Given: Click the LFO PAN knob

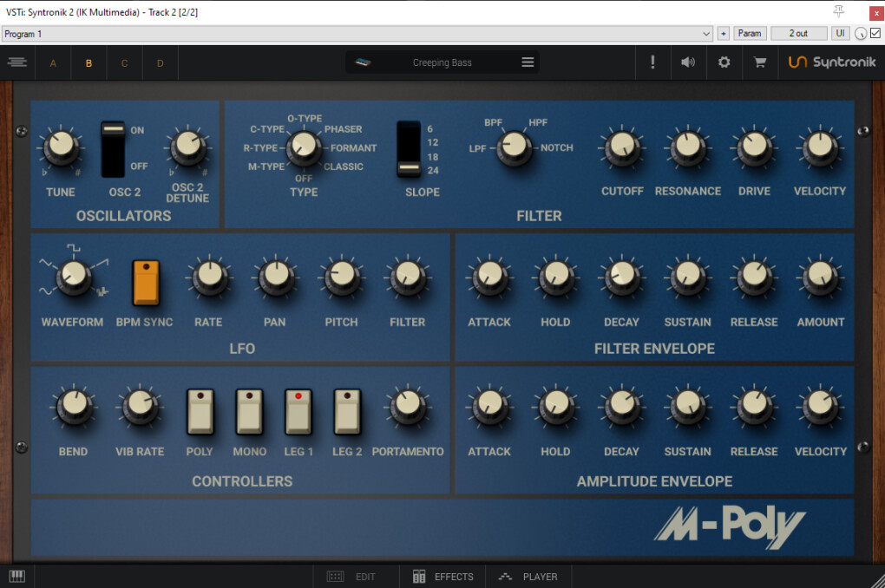Looking at the screenshot, I should tap(276, 277).
